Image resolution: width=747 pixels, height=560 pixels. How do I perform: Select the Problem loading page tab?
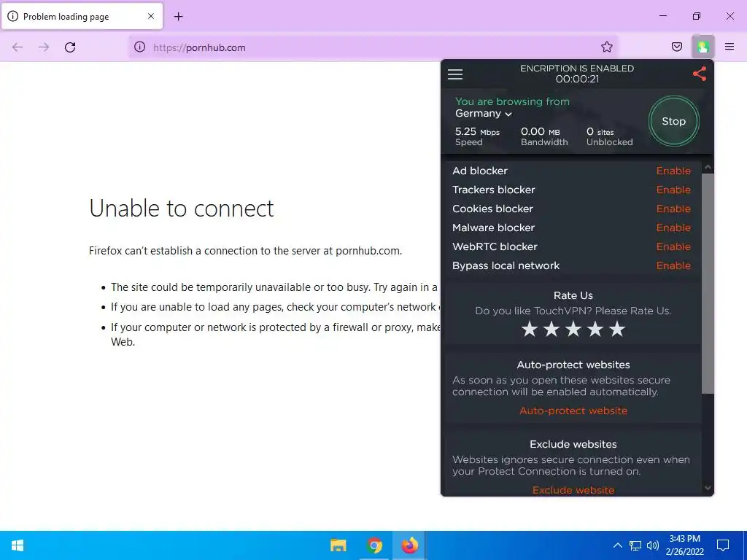82,17
